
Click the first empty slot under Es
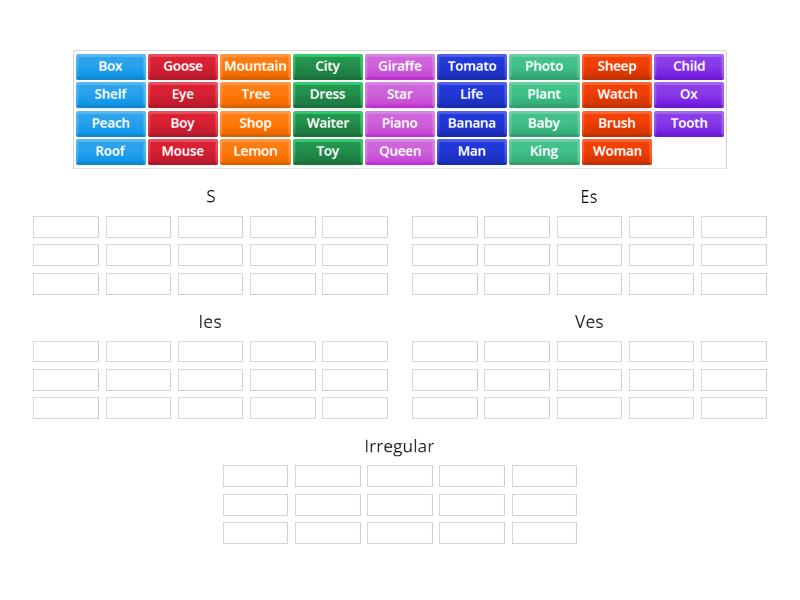coord(445,227)
